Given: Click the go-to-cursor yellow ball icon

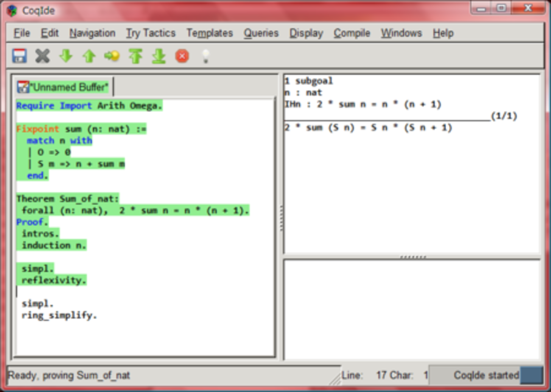Looking at the screenshot, I should pos(112,56).
